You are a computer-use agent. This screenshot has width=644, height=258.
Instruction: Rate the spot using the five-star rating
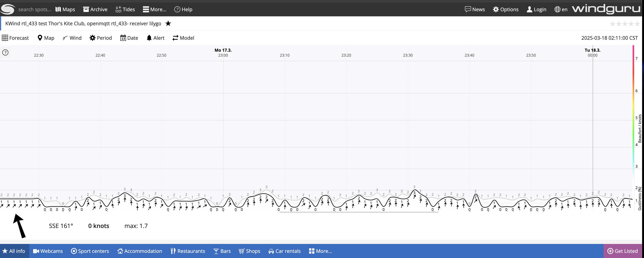coord(625,24)
